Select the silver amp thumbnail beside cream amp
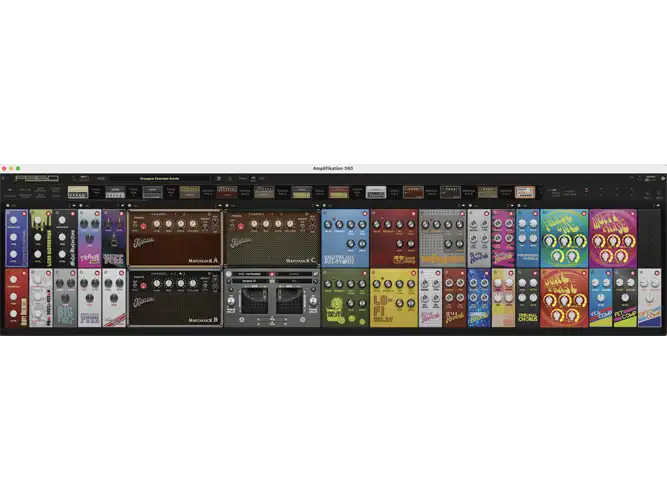 (x=115, y=192)
